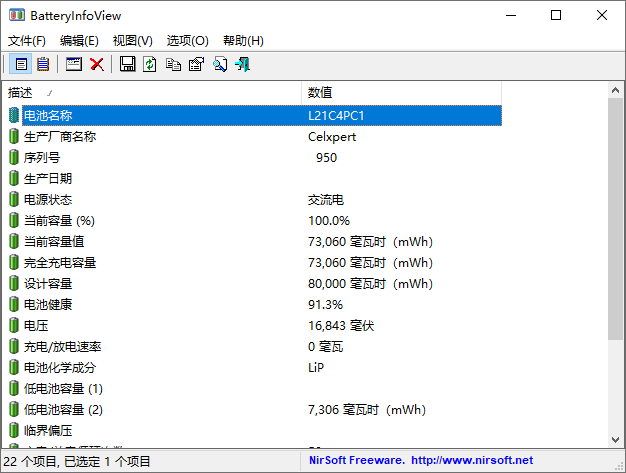Open the 帮助(H) menu
Viewport: 626px width, 473px height.
click(243, 41)
